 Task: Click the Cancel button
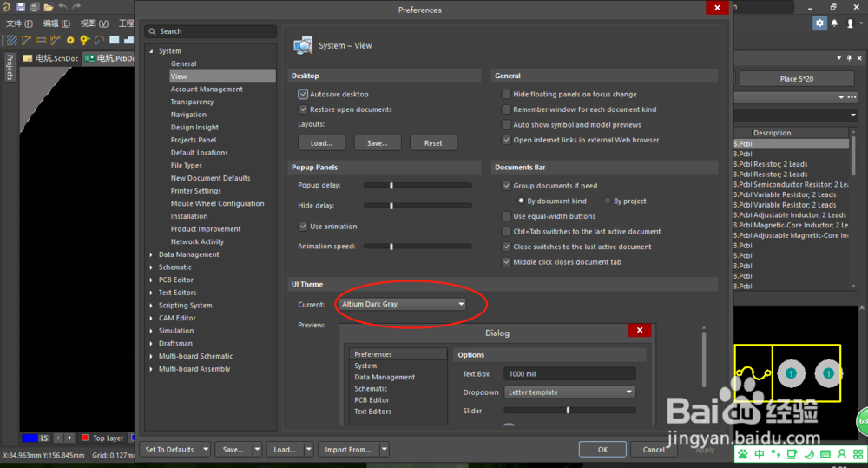point(654,449)
